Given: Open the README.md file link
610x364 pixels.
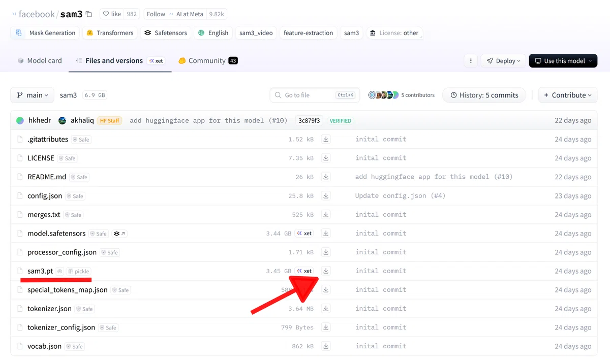Looking at the screenshot, I should [47, 177].
